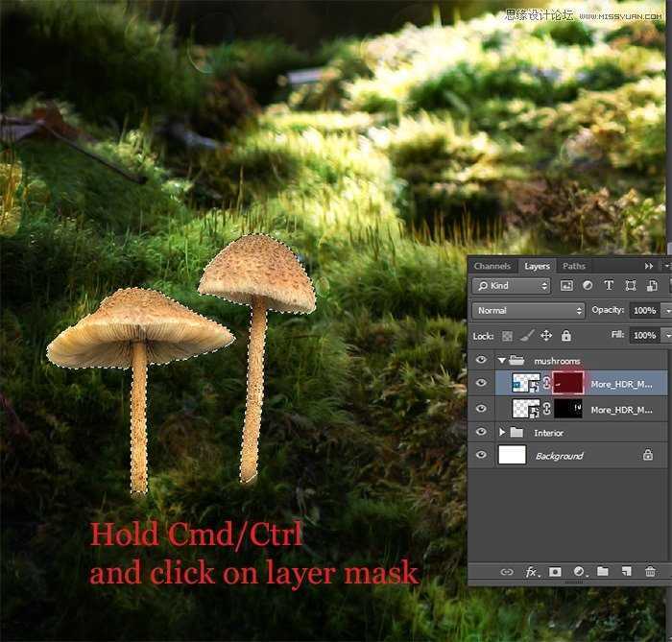672x642 pixels.
Task: Click second More_HDR_M layer's image thumbnail
Action: tap(526, 409)
